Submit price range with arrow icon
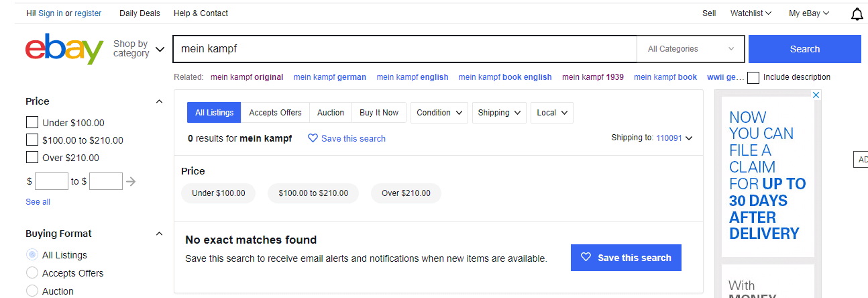 tap(131, 181)
